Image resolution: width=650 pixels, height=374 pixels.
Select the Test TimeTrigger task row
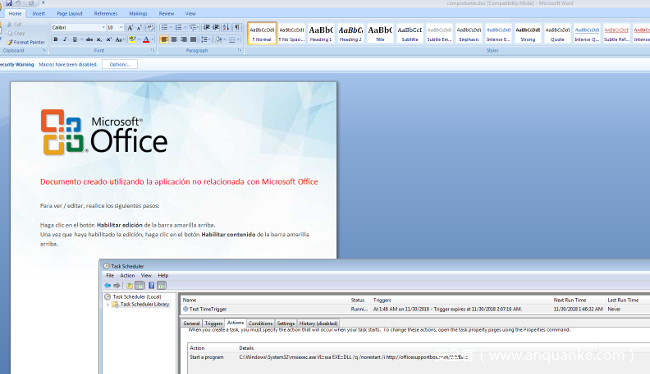point(415,309)
